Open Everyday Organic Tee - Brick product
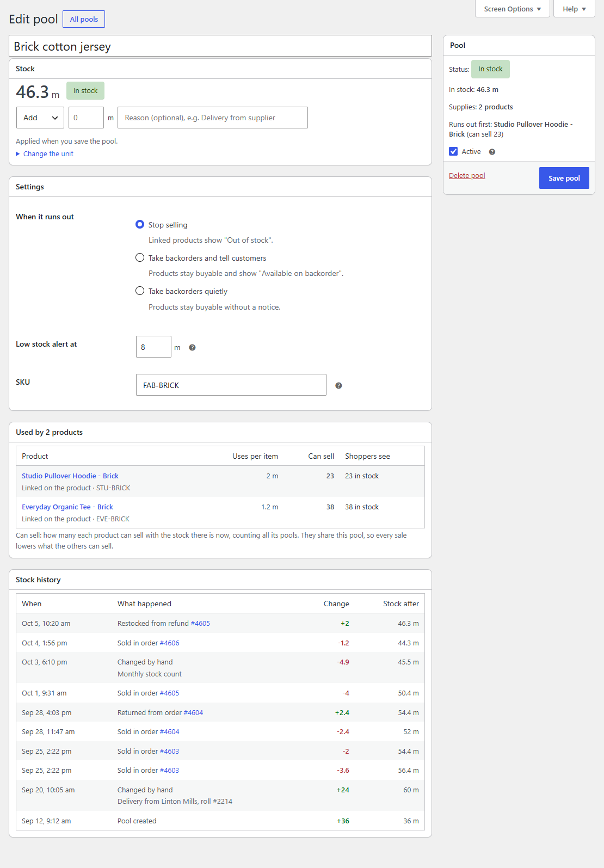Viewport: 604px width, 868px height. 67,507
